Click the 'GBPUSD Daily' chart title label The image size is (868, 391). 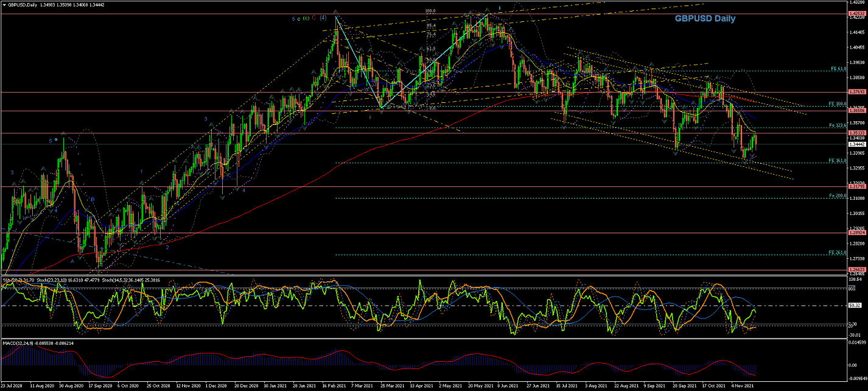704,19
